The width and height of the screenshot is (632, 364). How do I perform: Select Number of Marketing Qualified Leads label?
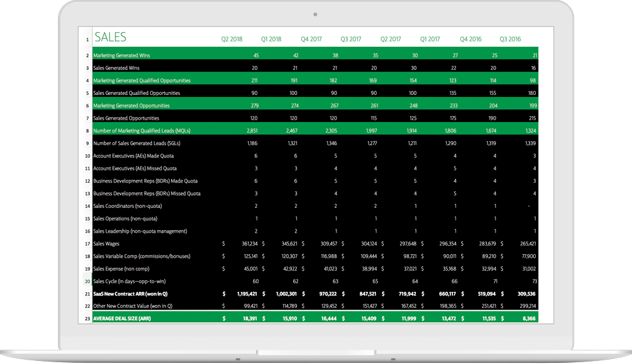click(142, 131)
